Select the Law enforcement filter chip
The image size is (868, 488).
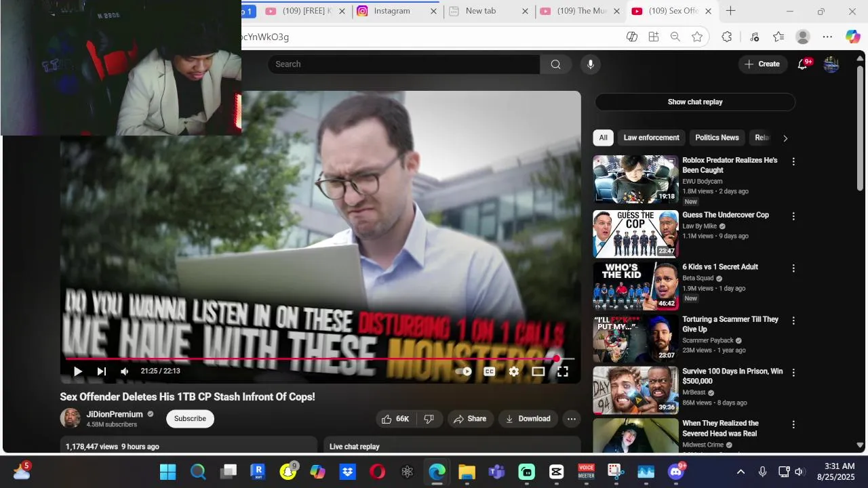coord(651,138)
